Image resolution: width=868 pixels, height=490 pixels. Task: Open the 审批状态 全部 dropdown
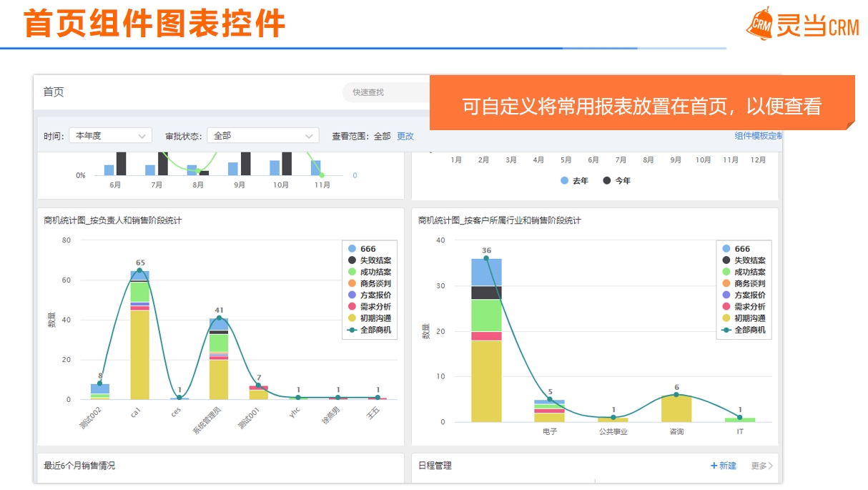click(x=262, y=136)
